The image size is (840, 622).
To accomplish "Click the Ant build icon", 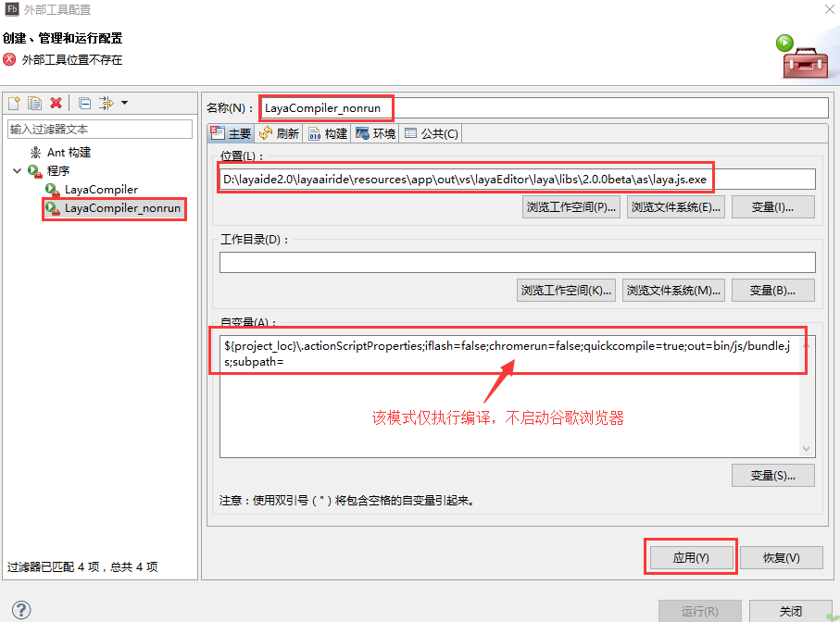I will 35,153.
